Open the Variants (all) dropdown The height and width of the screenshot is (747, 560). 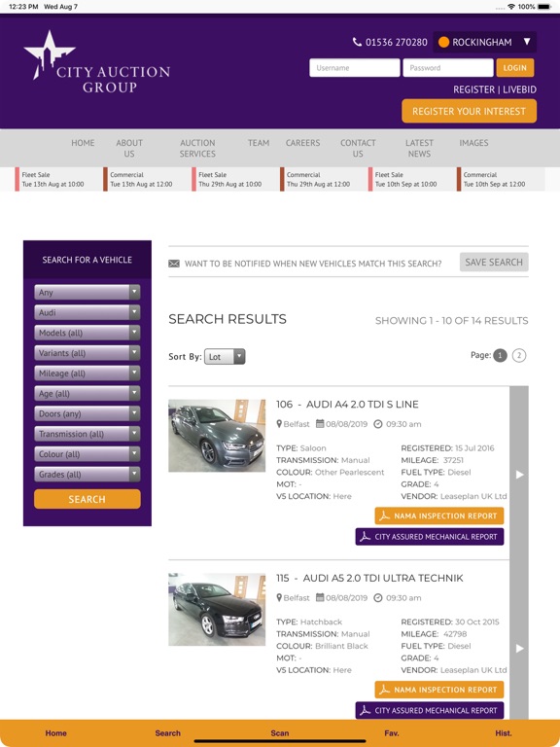87,353
